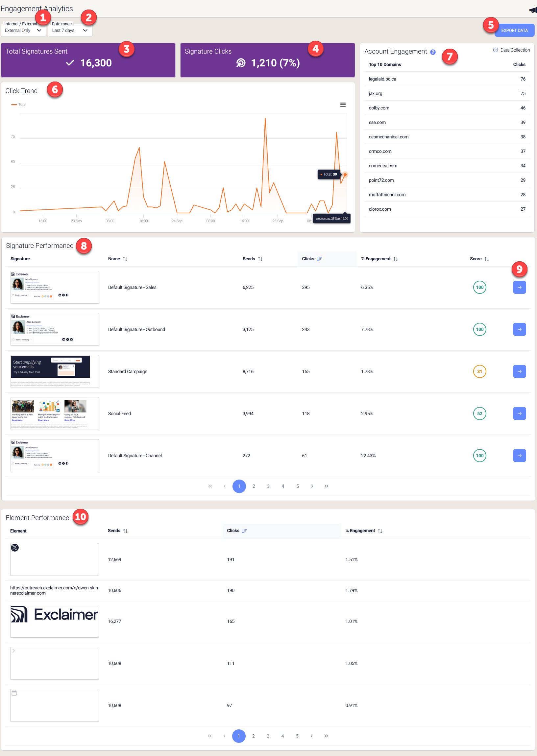Click the Data Collection question mark icon

(x=495, y=50)
